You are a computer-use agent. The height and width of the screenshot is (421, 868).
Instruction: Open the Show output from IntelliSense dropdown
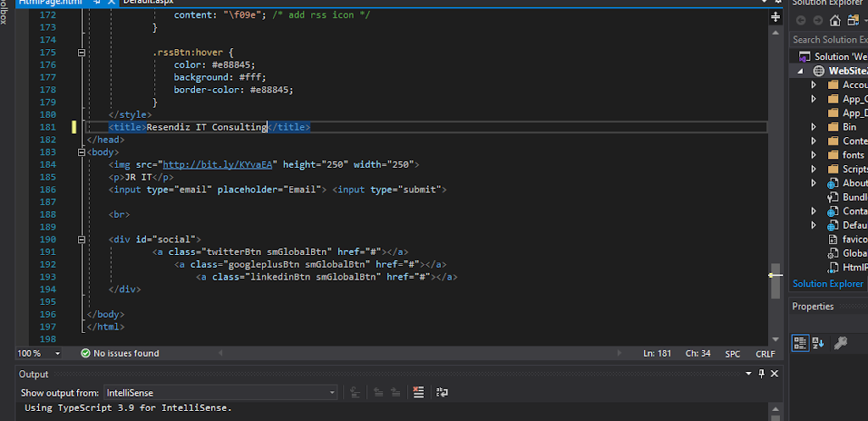pyautogui.click(x=220, y=393)
